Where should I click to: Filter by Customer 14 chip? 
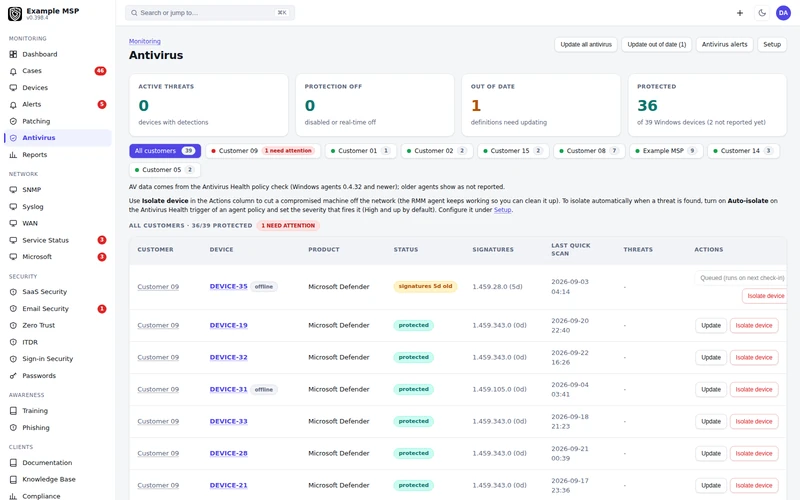(x=743, y=151)
